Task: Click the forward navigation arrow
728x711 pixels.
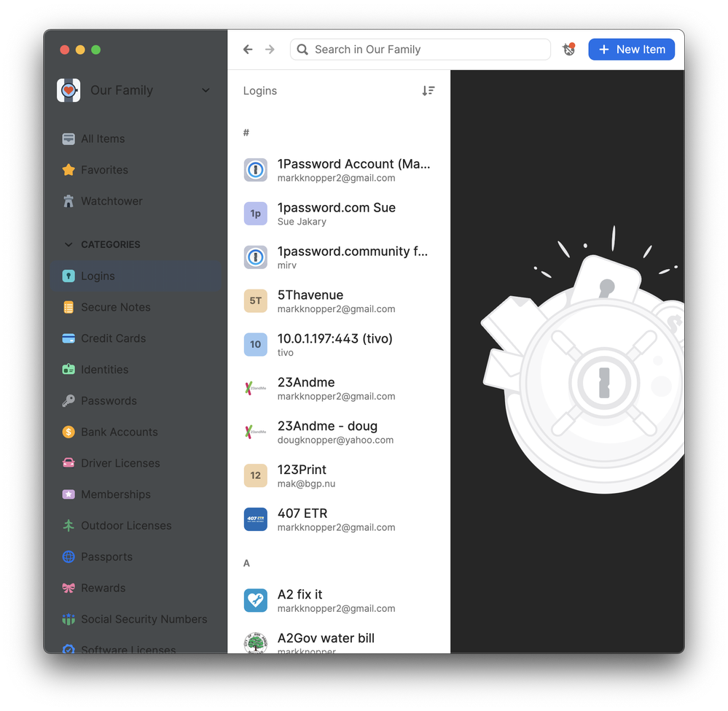Action: click(x=270, y=50)
